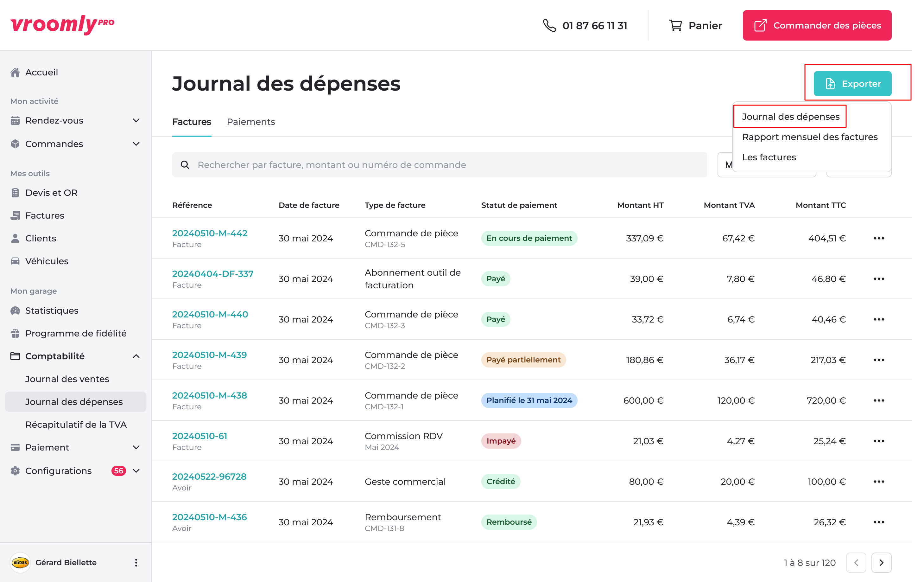Open actions menu for 20240510-M-436 row
The image size is (924, 582).
879,522
